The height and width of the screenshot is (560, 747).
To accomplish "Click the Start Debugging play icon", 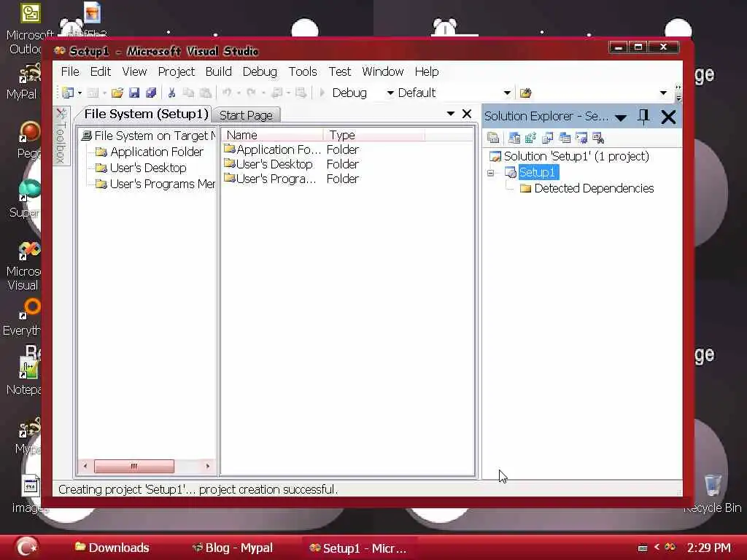I will 322,93.
